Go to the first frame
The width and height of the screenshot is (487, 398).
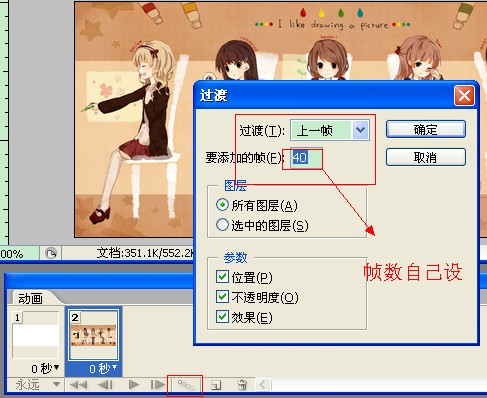78,385
